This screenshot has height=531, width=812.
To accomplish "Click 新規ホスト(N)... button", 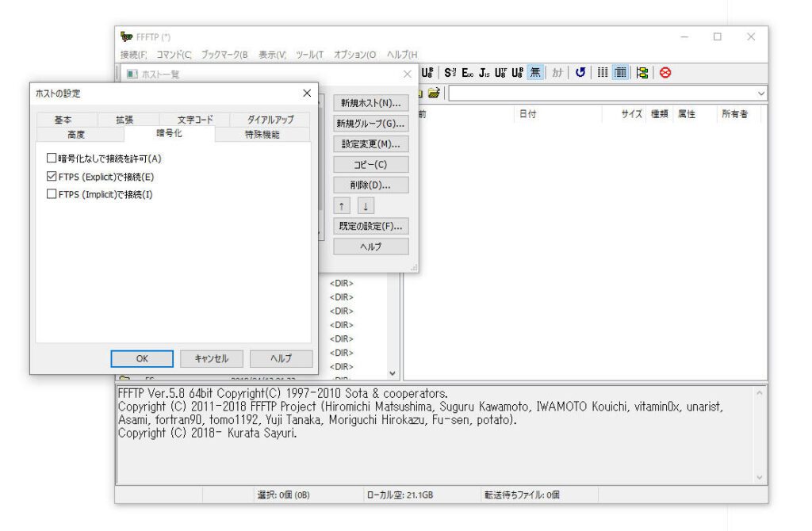I will [371, 103].
